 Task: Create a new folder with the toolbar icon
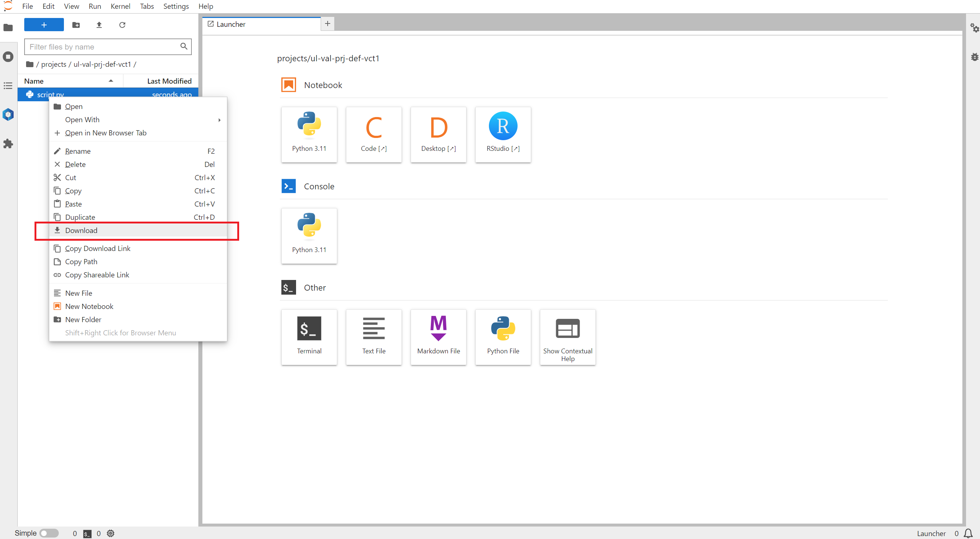(76, 25)
